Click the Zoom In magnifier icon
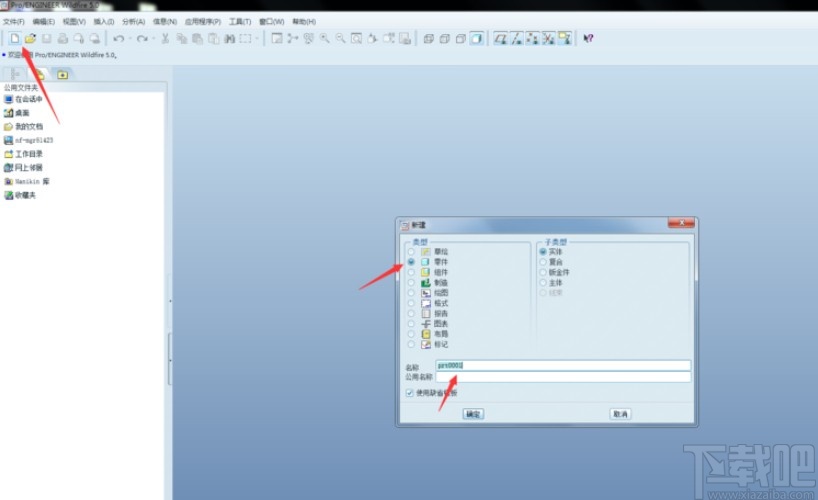Screen dimensions: 818x500 (324, 38)
